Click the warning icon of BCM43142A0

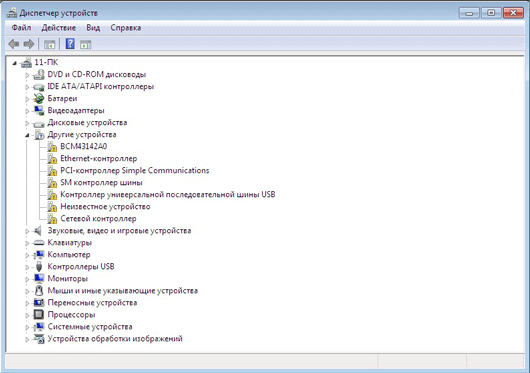52,147
